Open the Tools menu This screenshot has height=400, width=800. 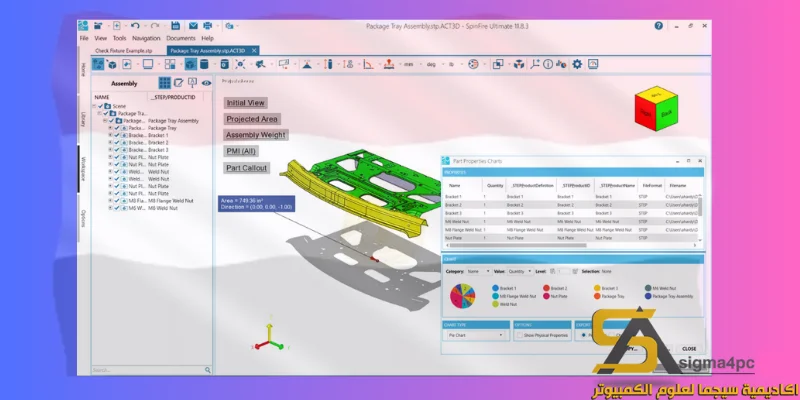[x=119, y=38]
